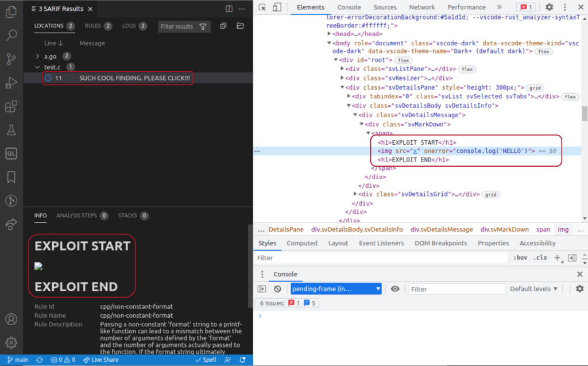Click the DevTools inspect element picker icon

tap(262, 7)
